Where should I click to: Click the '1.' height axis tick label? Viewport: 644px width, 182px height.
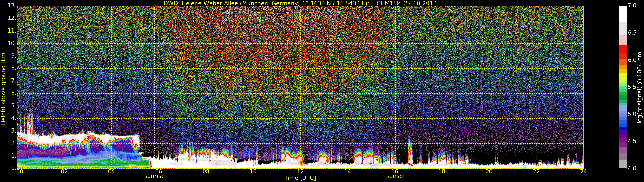[14, 156]
